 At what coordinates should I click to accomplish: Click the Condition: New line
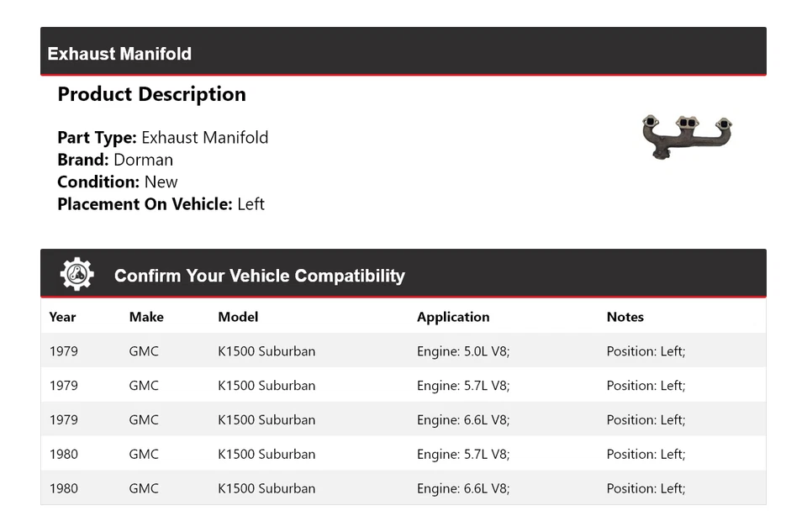[118, 182]
